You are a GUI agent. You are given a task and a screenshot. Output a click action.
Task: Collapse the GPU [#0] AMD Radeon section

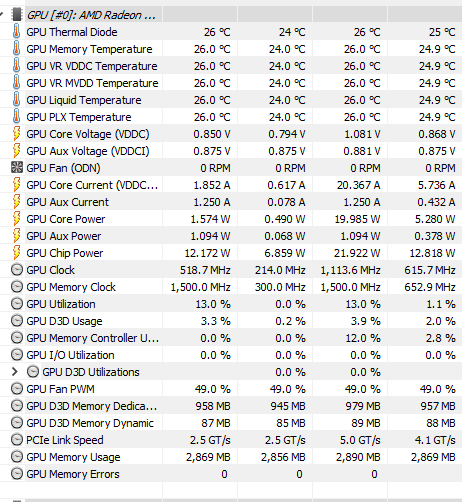[2, 15]
